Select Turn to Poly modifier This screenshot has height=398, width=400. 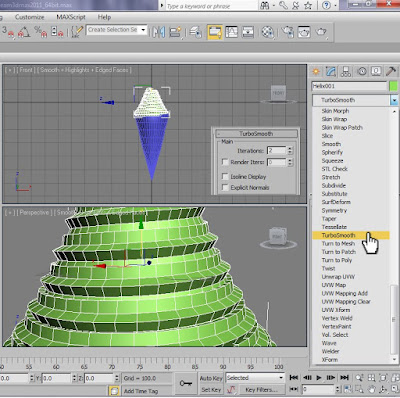[337, 260]
